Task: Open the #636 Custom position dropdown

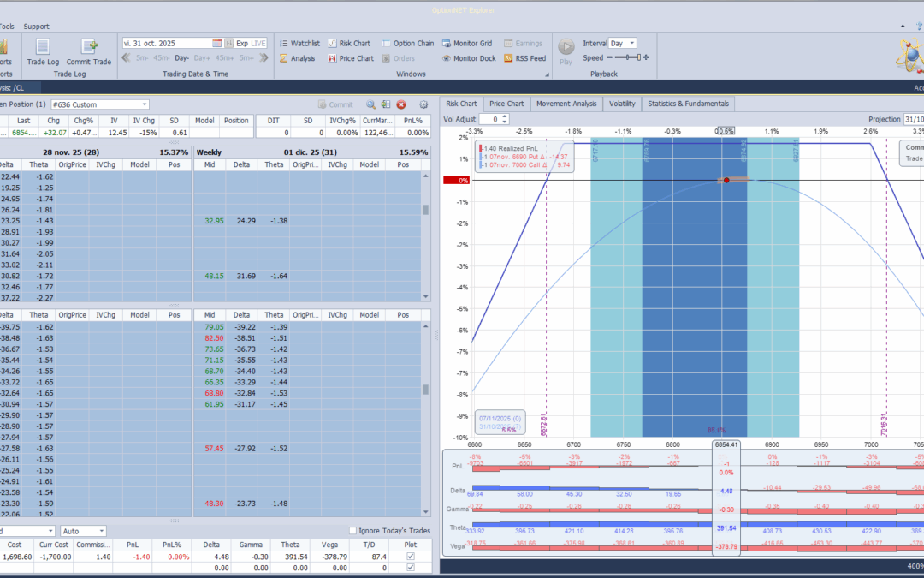Action: (x=145, y=104)
